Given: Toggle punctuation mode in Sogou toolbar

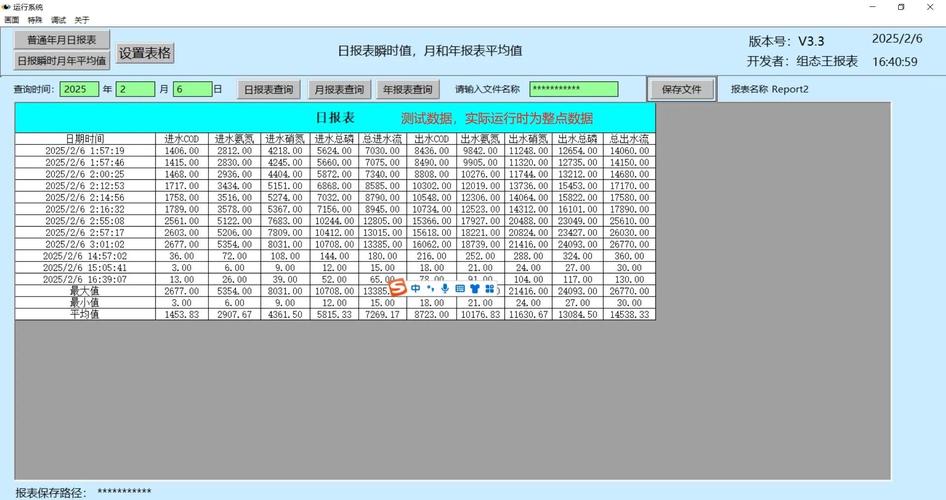Looking at the screenshot, I should click(430, 288).
